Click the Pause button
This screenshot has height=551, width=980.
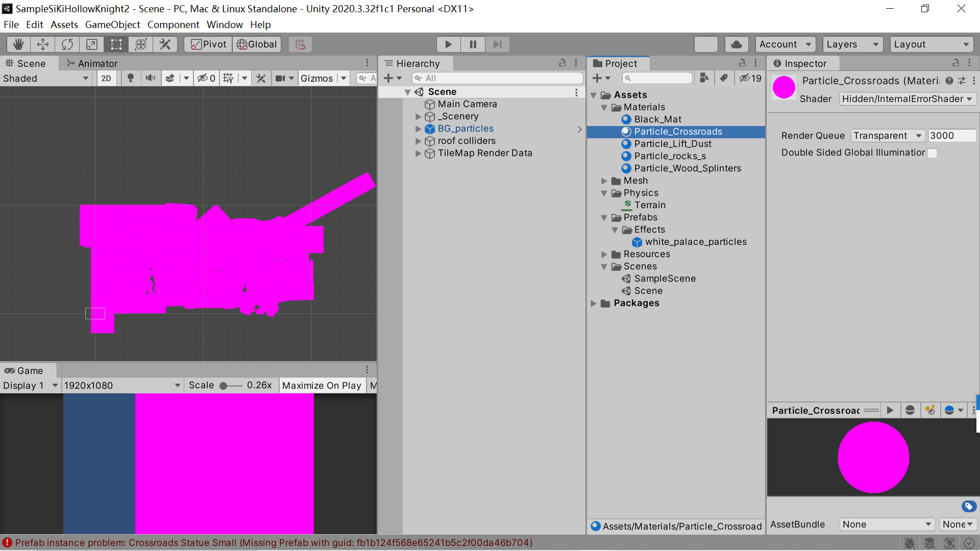pyautogui.click(x=473, y=44)
